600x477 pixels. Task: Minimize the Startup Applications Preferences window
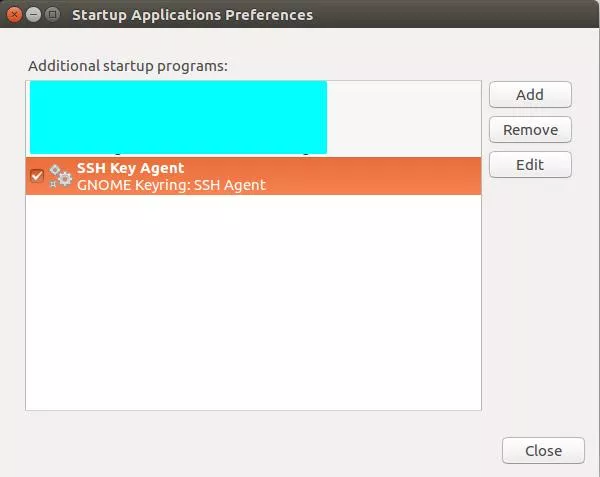point(32,15)
